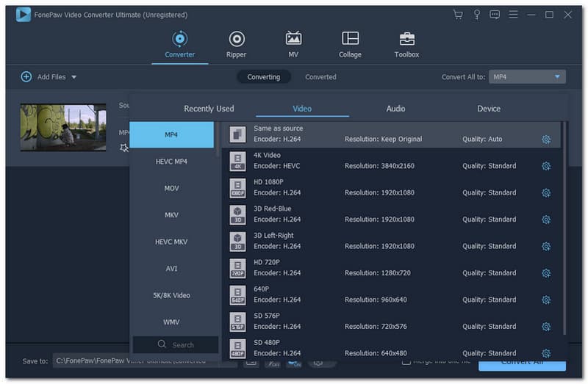Switch to the Device format tab
This screenshot has height=384, width=588.
click(489, 109)
